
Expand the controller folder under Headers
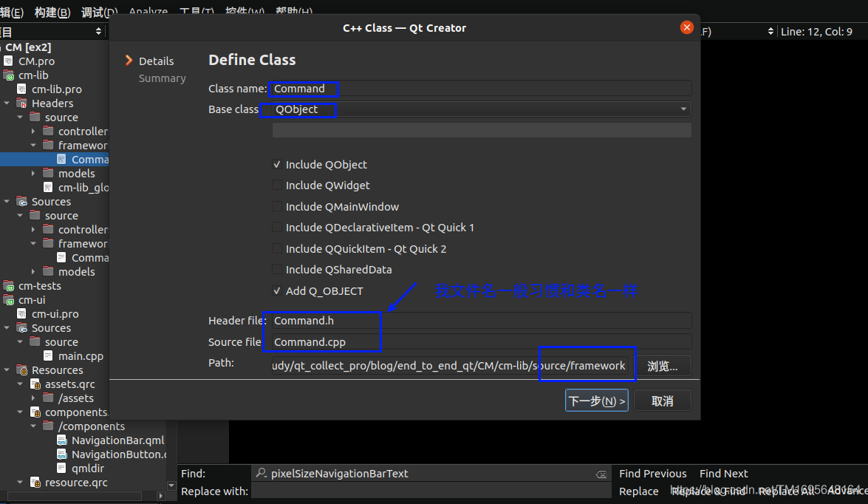click(33, 132)
